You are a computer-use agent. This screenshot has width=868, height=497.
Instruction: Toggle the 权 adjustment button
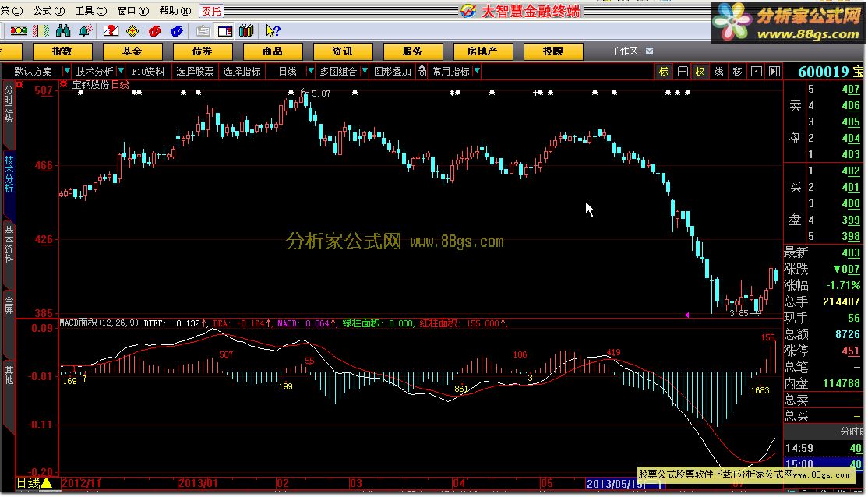[700, 72]
